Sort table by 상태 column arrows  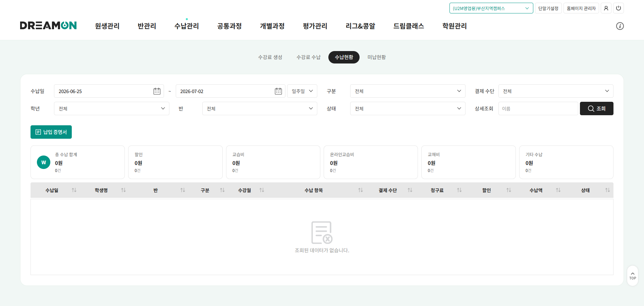[x=607, y=190]
